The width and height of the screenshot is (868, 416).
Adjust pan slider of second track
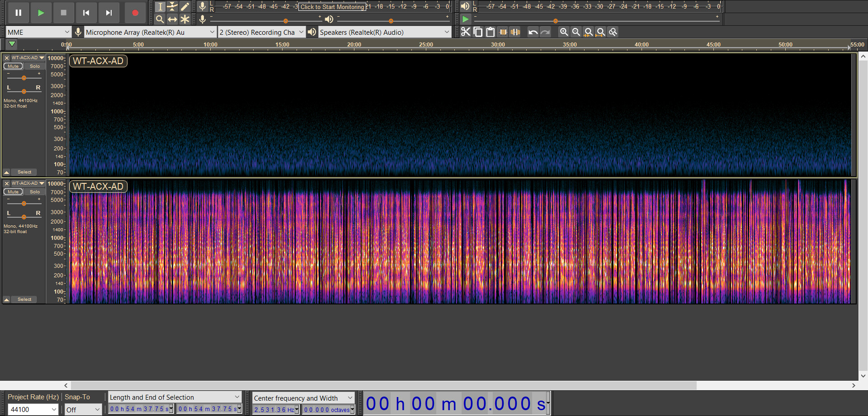click(24, 217)
